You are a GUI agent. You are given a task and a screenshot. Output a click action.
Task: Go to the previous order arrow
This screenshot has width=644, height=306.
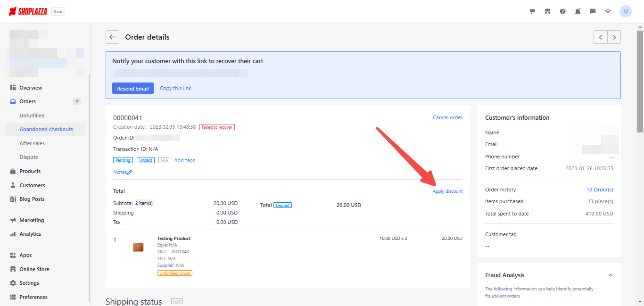pos(600,37)
